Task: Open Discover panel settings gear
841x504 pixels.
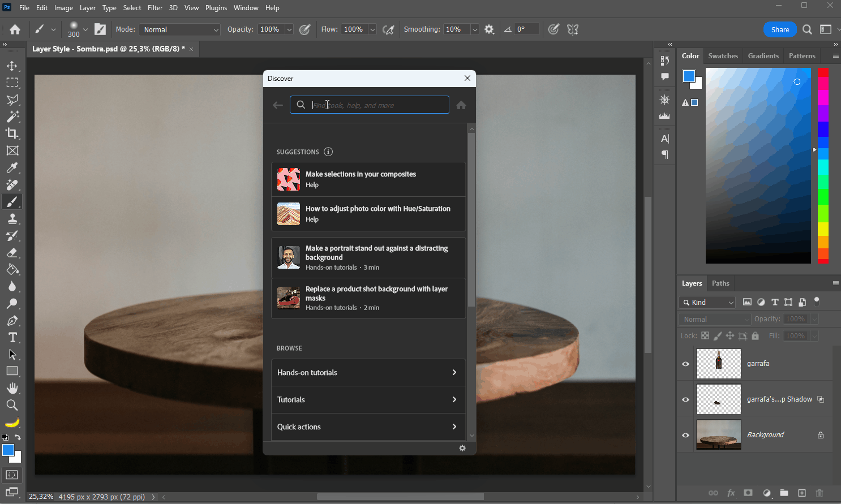Action: (x=462, y=448)
